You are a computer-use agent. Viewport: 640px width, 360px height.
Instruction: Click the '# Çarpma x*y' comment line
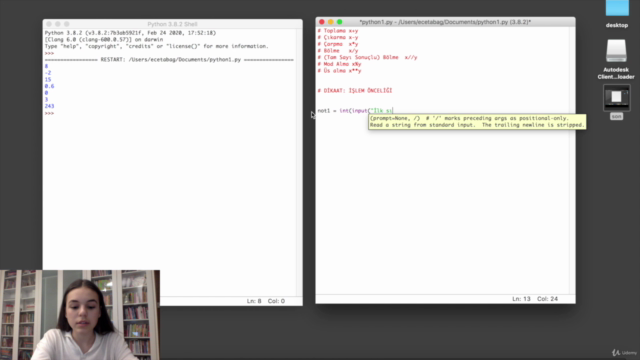point(338,44)
